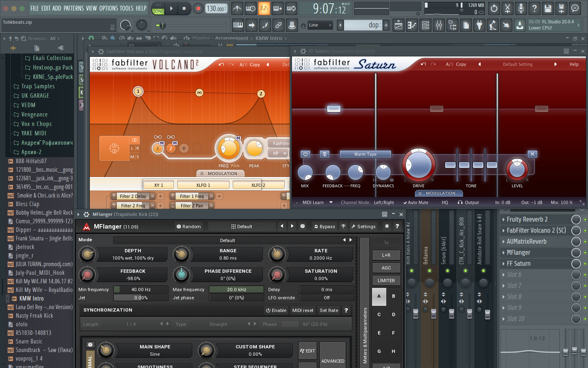Toggle Auto Mute in Saturn
The height and width of the screenshot is (368, 588).
416,202
